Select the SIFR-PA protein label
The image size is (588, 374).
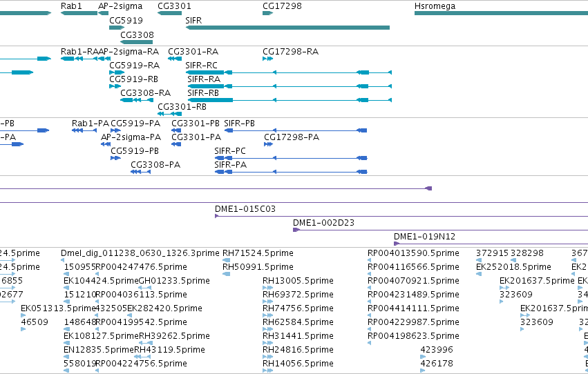coord(230,165)
